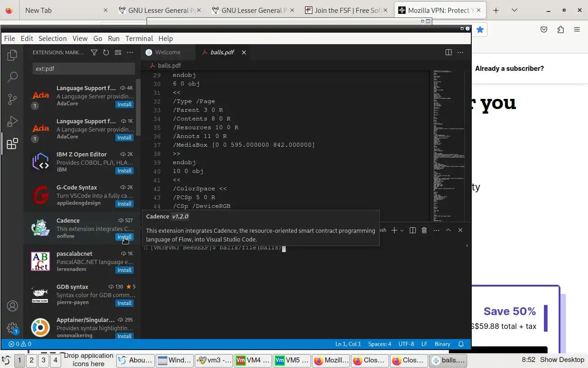Clear extensions search results icon
Screen dimensions: 588x368
pyautogui.click(x=118, y=52)
